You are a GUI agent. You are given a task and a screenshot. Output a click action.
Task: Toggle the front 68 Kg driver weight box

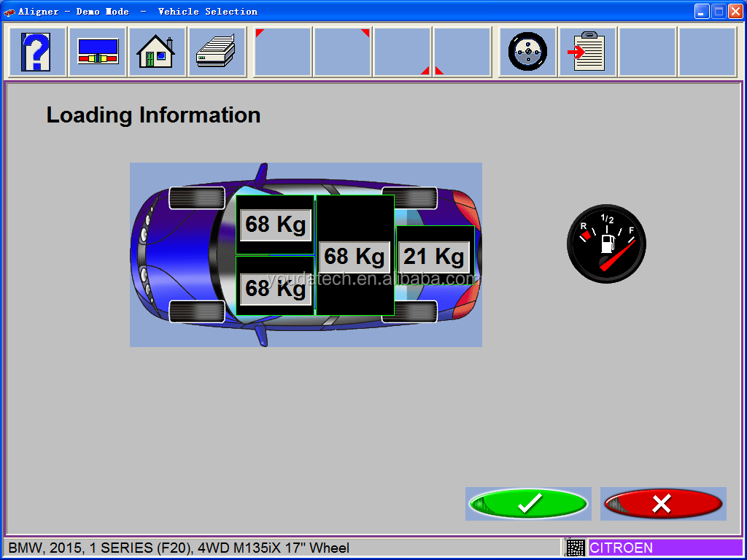pos(275,225)
